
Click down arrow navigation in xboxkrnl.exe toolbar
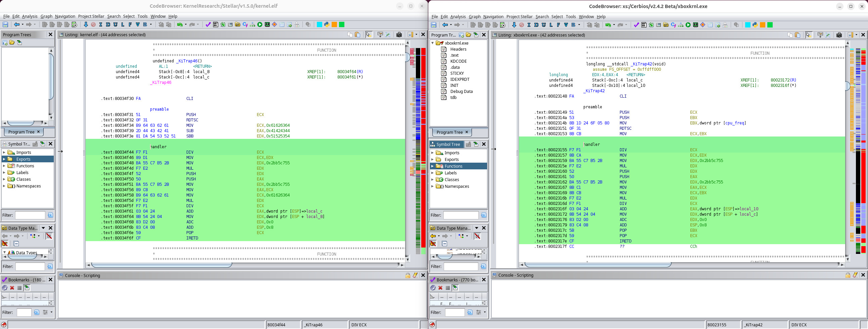514,25
